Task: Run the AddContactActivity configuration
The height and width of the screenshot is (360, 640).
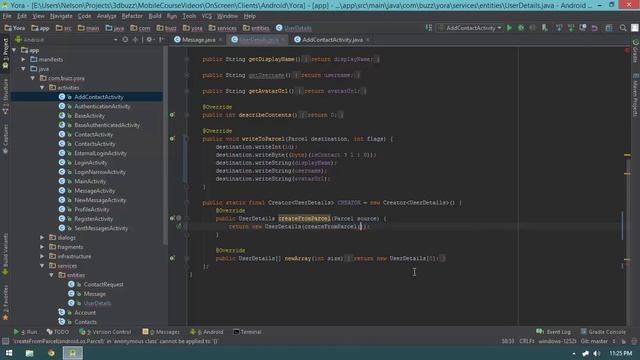Action: pos(509,28)
